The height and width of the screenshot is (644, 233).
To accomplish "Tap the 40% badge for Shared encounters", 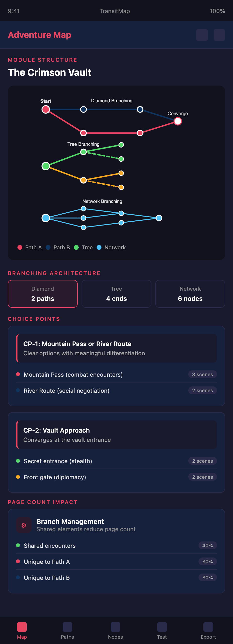I will (208, 546).
